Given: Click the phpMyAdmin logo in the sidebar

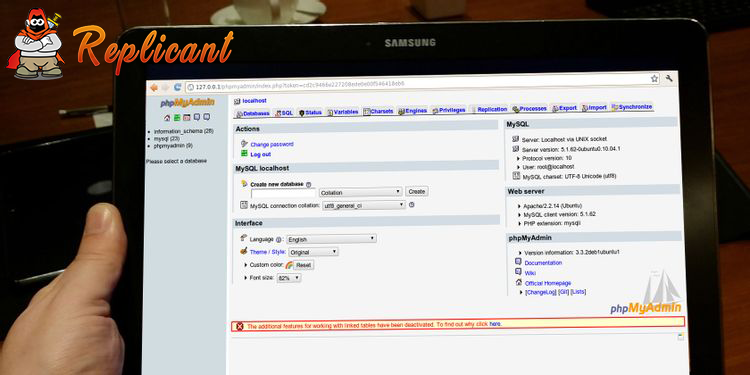Looking at the screenshot, I should click(187, 102).
